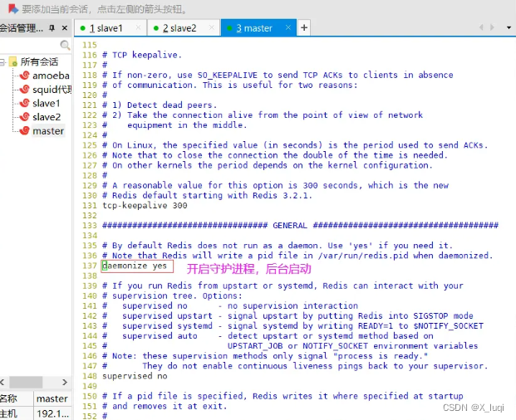The width and height of the screenshot is (516, 420).
Task: Click the host IP 192.1... value
Action: (52, 413)
